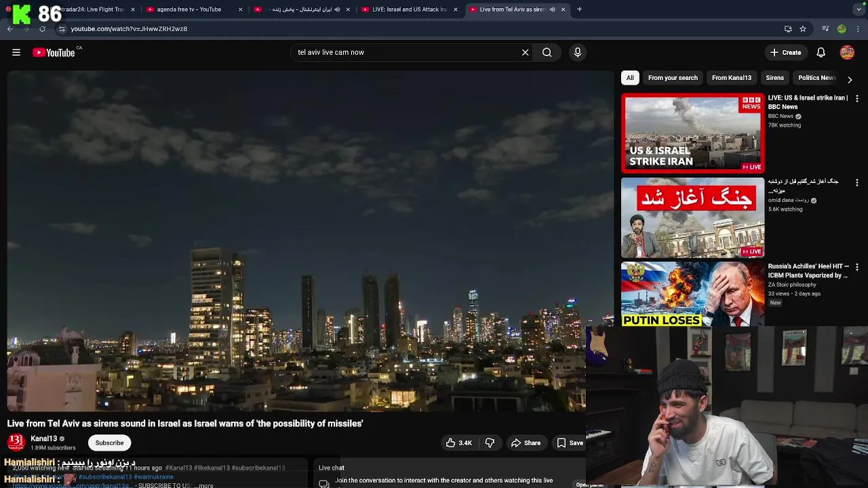Reload the page in browser toolbar
This screenshot has height=488, width=868.
point(42,28)
